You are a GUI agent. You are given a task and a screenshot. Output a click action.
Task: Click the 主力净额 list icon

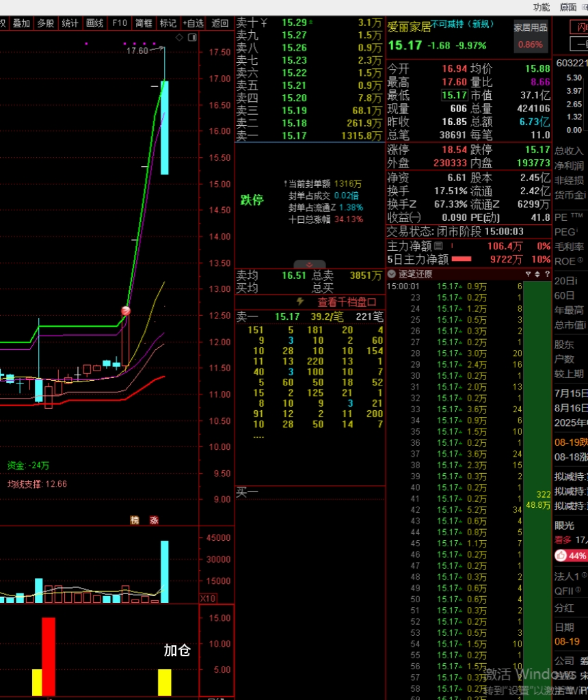(438, 245)
